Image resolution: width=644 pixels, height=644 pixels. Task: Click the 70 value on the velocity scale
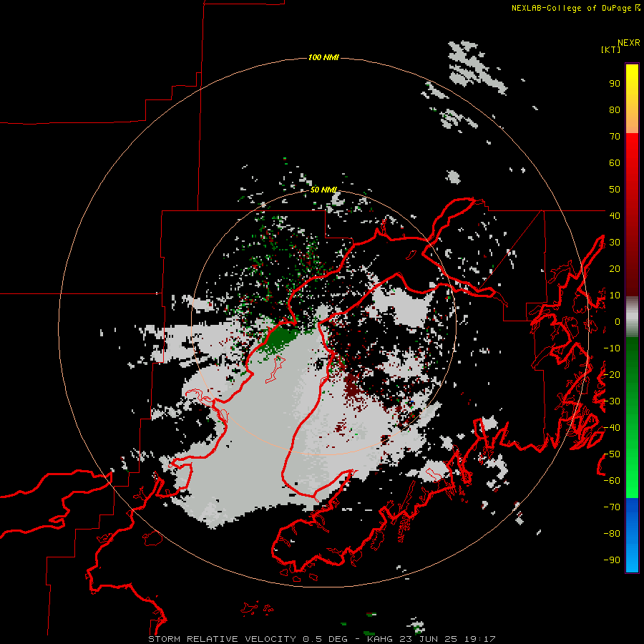pos(615,137)
